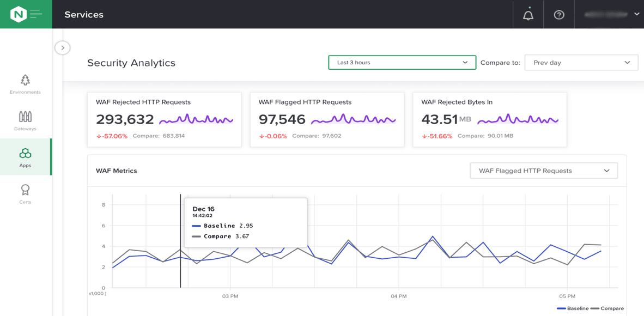Image resolution: width=644 pixels, height=316 pixels.
Task: Click the Certs ribbon icon
Action: [x=25, y=190]
